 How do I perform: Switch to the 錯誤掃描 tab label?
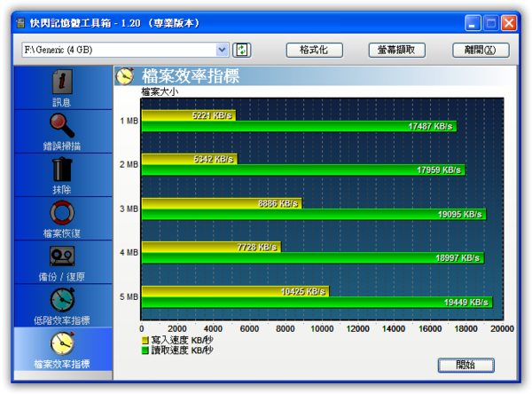coord(62,146)
